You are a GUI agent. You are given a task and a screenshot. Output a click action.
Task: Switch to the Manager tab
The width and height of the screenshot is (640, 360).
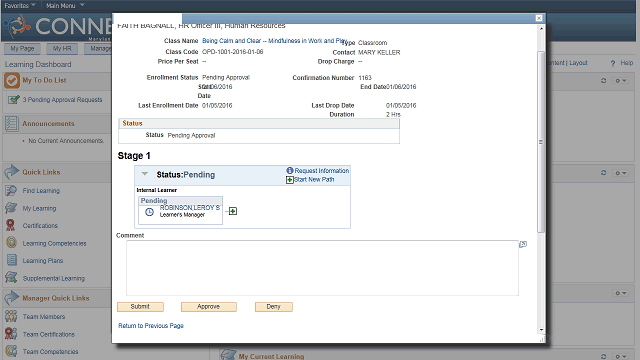(x=98, y=49)
